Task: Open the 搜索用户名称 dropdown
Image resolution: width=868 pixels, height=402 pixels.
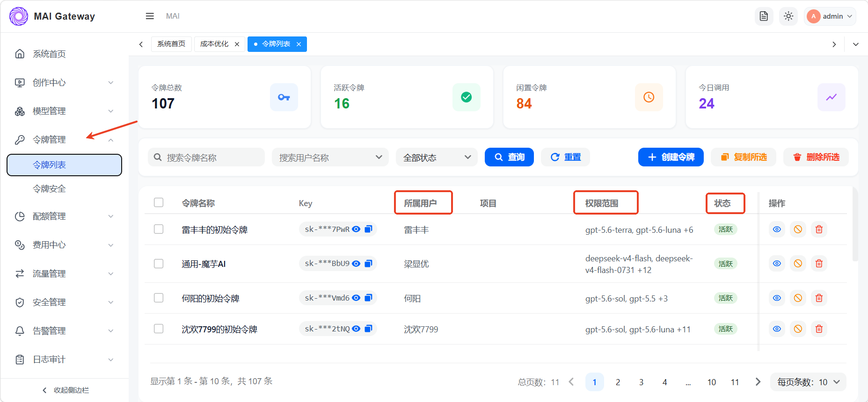Action: tap(330, 157)
